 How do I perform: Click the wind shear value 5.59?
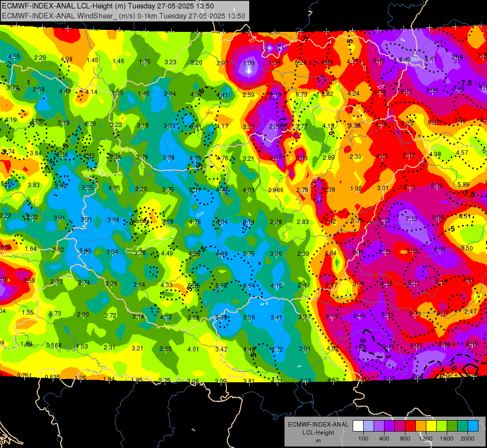point(438,218)
